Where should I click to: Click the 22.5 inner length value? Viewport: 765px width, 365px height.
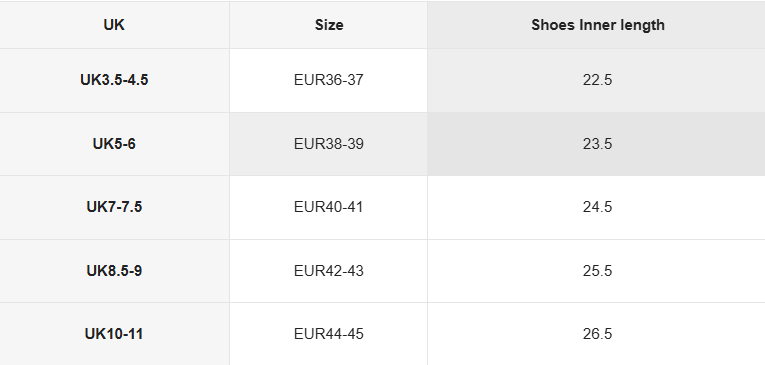coord(597,80)
